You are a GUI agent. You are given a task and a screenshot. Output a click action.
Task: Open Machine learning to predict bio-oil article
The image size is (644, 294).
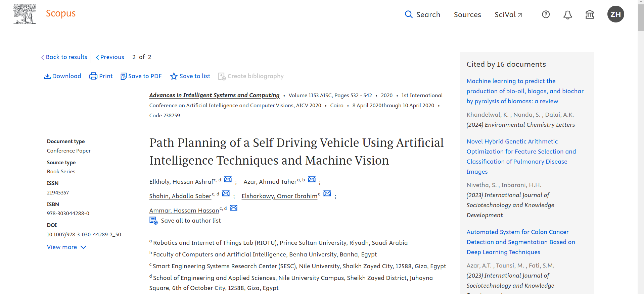(x=525, y=91)
